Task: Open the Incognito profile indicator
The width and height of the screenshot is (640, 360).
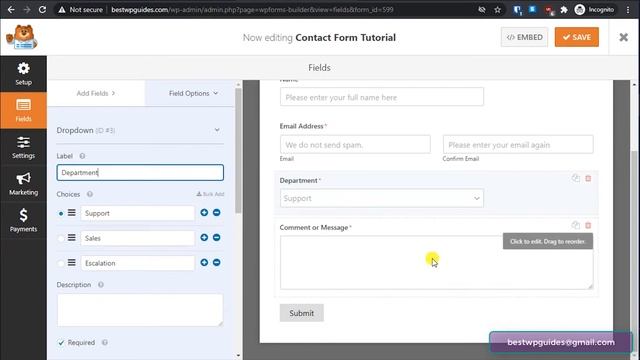Action: [x=594, y=9]
